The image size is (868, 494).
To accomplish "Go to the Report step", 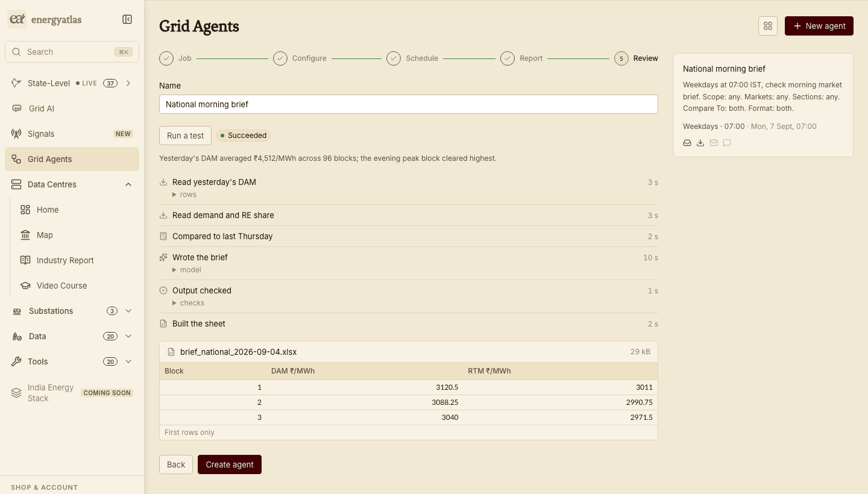I will (521, 58).
